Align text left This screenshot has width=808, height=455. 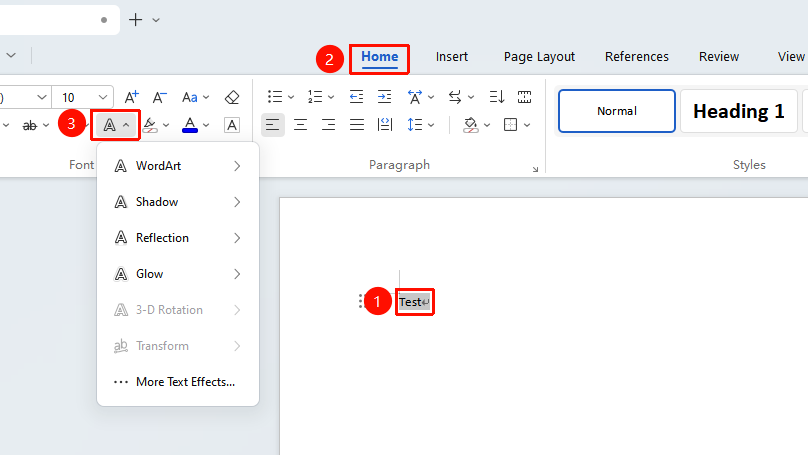(x=273, y=125)
